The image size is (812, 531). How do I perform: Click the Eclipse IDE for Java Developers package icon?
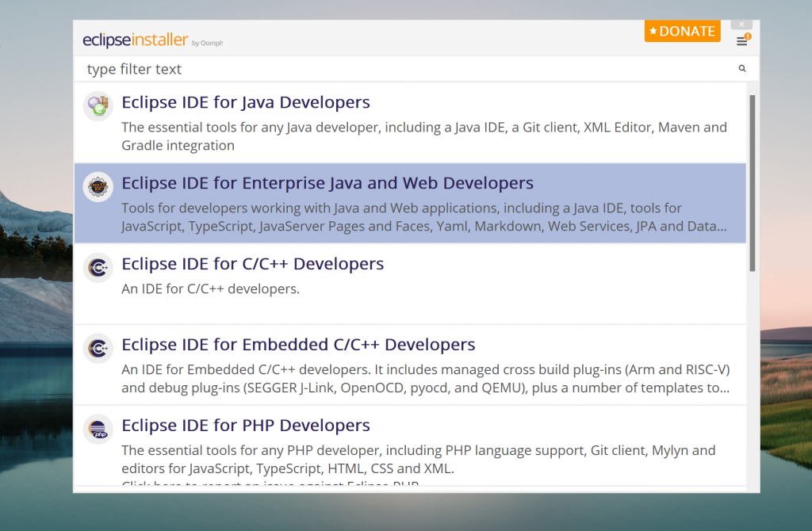98,105
